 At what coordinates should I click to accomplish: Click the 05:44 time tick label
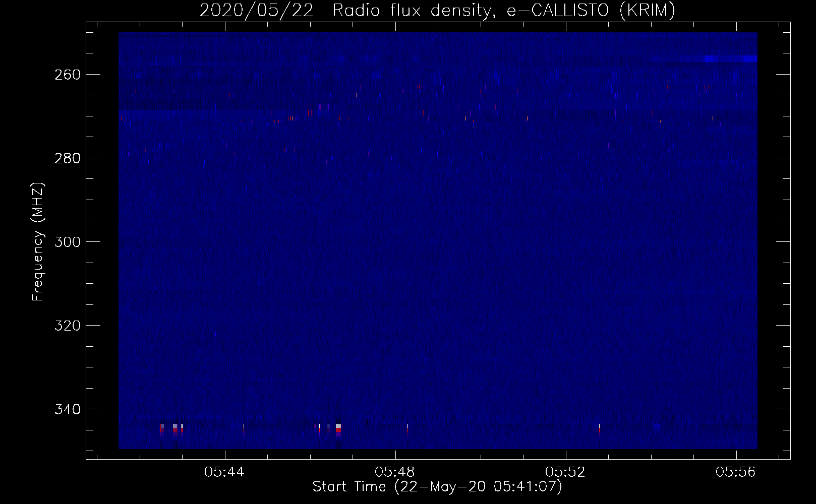point(225,472)
